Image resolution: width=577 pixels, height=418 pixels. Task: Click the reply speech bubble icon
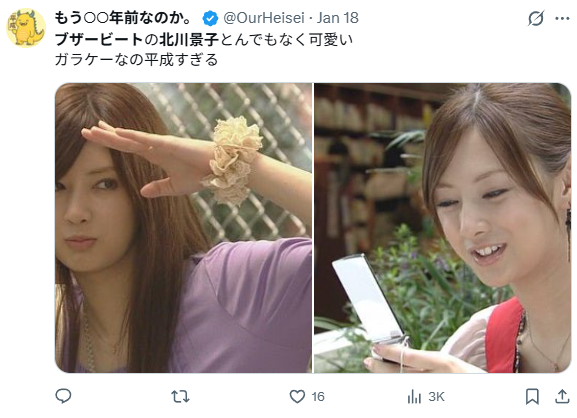63,396
